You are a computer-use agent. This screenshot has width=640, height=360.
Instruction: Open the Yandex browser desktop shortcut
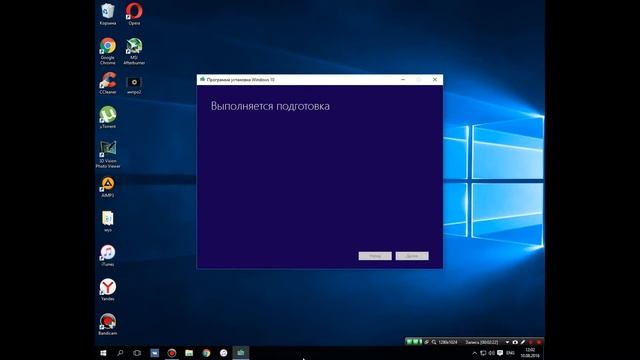coord(108,290)
